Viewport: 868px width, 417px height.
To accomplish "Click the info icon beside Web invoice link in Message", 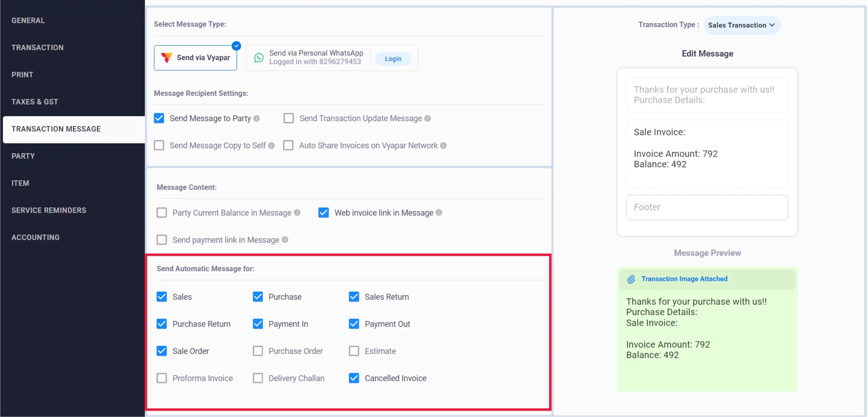I will 439,213.
